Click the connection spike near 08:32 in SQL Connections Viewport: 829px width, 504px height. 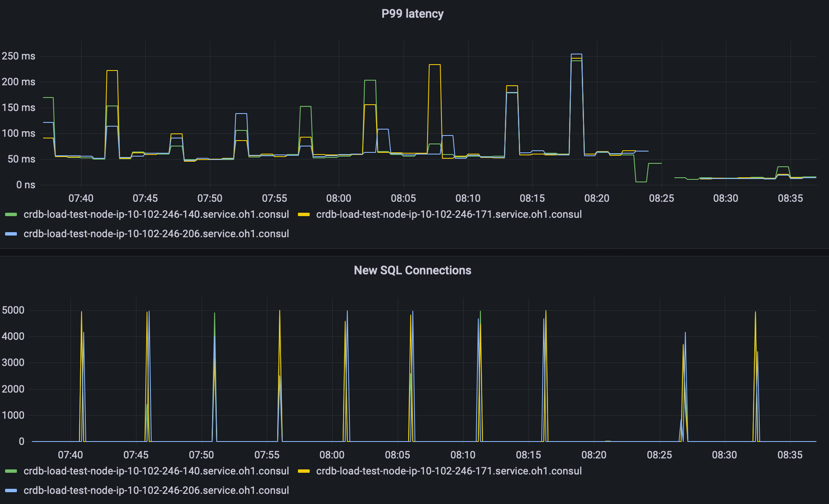[x=755, y=313]
